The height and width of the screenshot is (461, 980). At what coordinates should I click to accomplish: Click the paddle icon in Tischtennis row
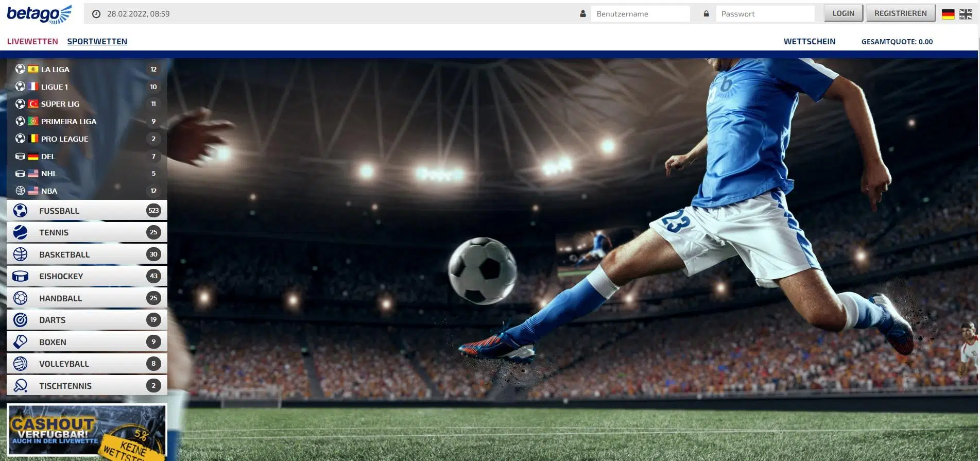[x=21, y=386]
